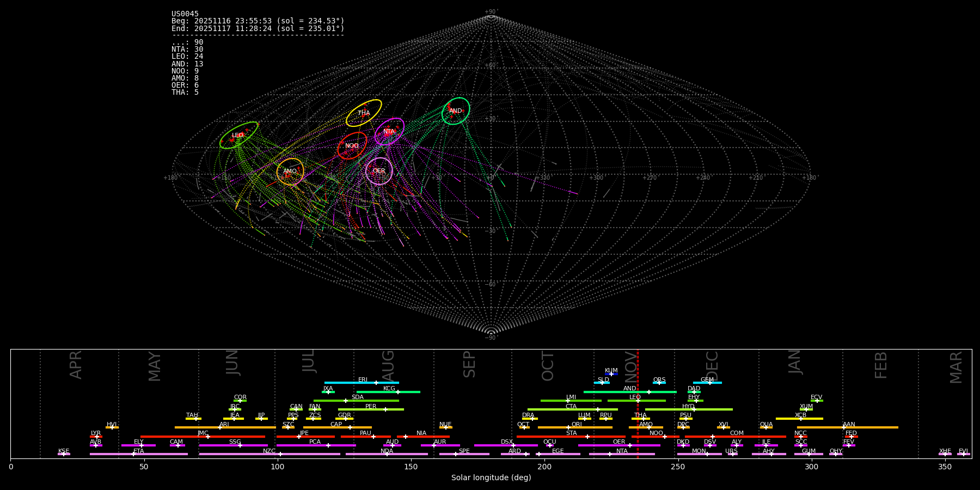The height and width of the screenshot is (490, 980).
Task: Click the red dashed current solar longitude line
Action: point(638,403)
